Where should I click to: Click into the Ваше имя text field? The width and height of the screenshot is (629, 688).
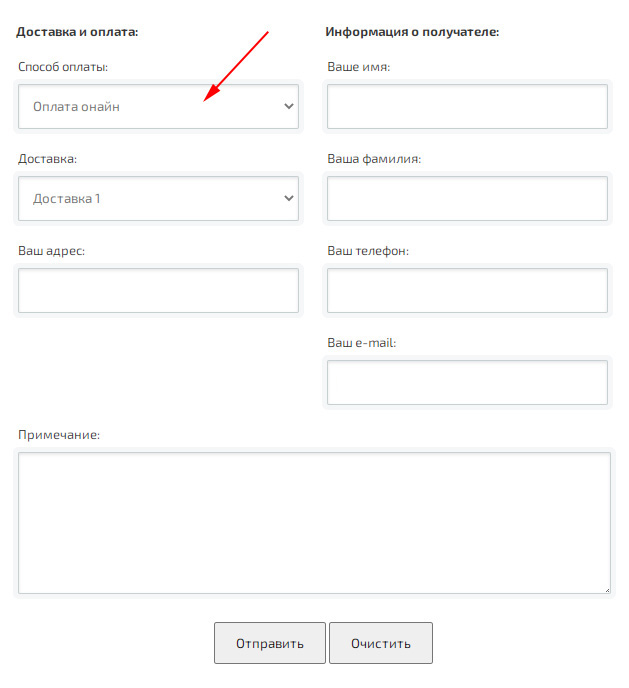467,107
